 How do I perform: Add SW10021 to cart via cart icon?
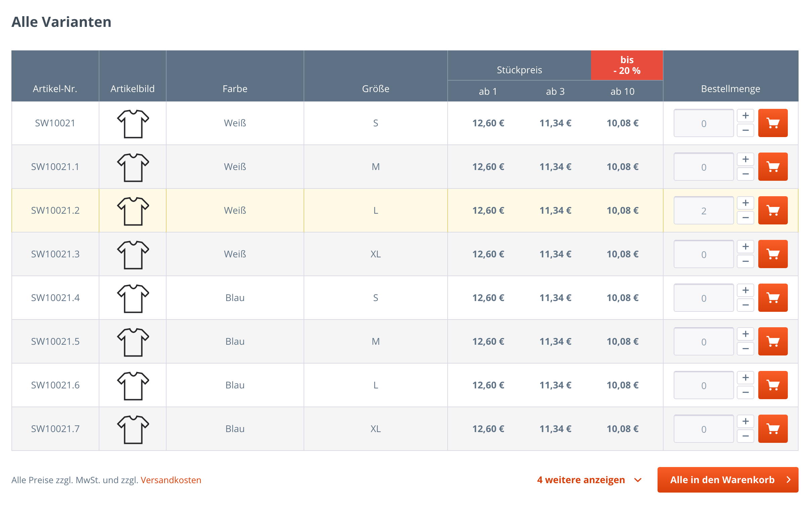(x=773, y=123)
